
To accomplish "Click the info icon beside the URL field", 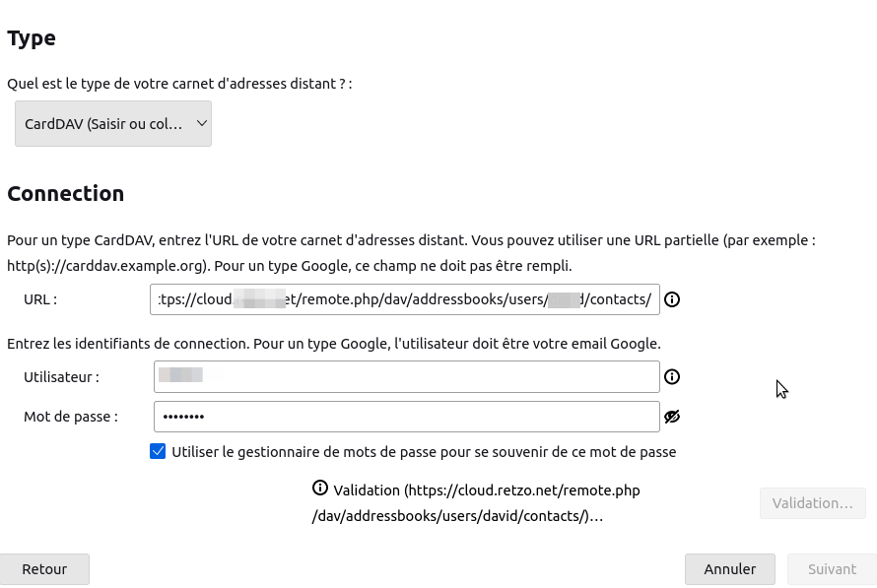I will coord(672,299).
